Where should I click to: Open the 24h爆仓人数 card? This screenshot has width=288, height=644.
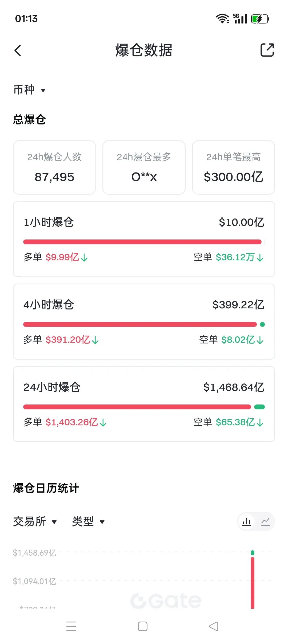click(54, 167)
